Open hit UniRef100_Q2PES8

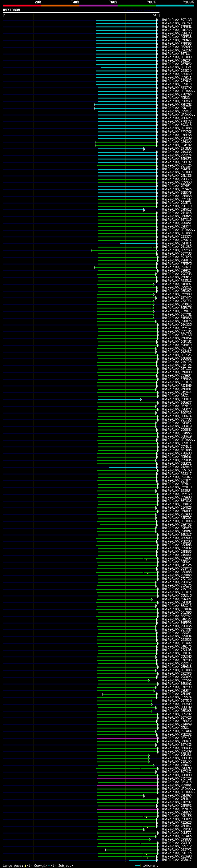177,33
